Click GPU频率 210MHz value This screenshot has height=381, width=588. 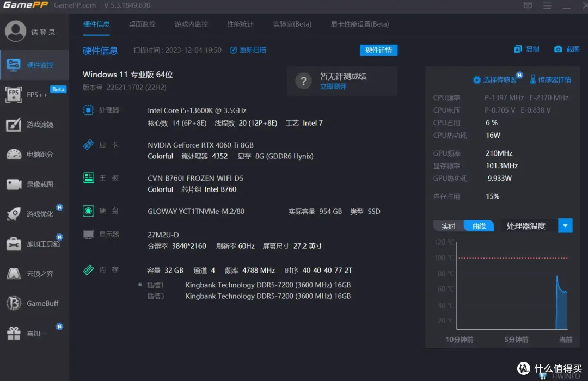pos(499,153)
